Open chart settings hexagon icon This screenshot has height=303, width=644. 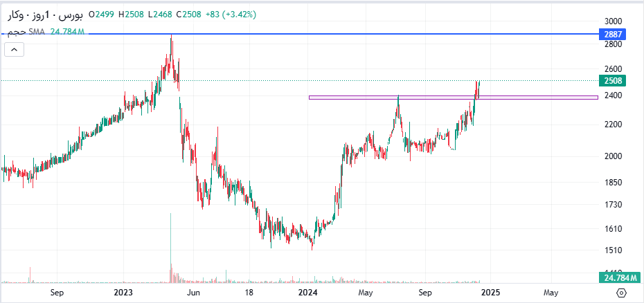[621, 293]
